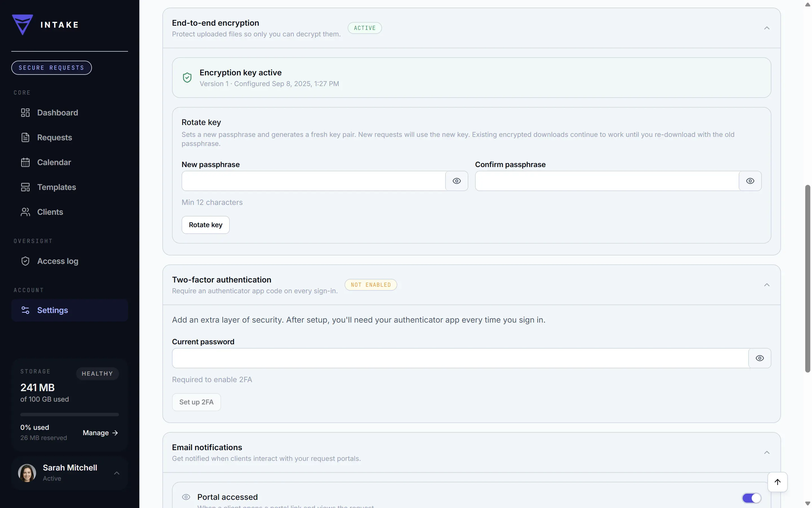This screenshot has height=508, width=812.
Task: Click the Rotate key button
Action: pyautogui.click(x=205, y=225)
